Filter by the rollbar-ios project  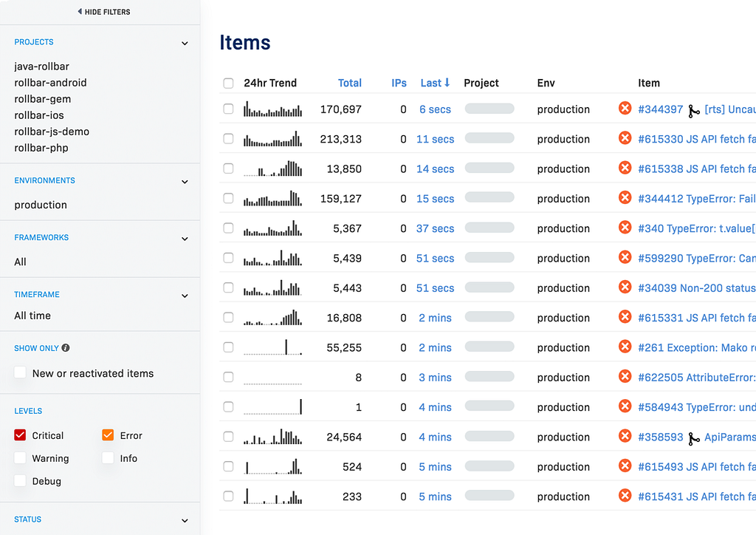point(39,115)
